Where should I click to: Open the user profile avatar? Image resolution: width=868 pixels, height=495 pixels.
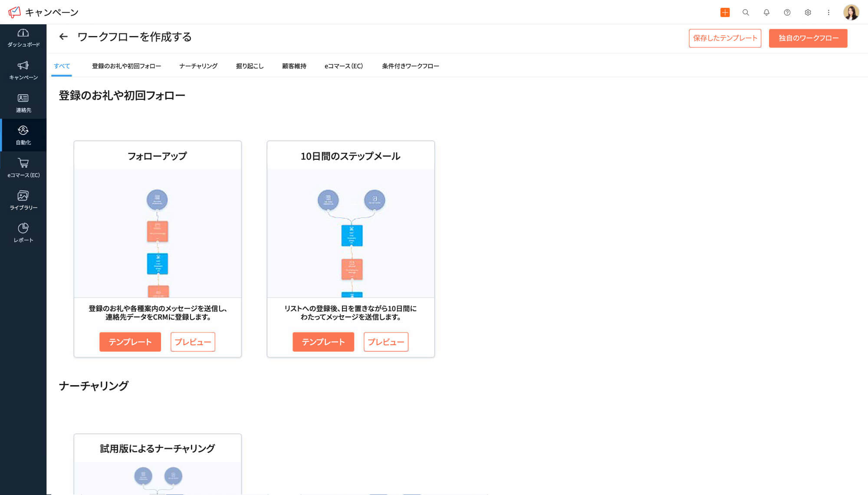coord(851,12)
